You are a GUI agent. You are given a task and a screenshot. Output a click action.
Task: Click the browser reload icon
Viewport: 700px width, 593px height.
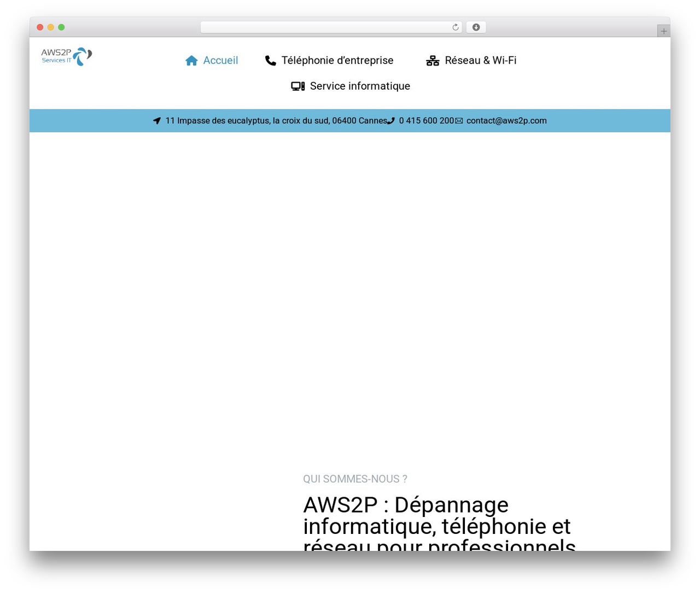(x=456, y=27)
